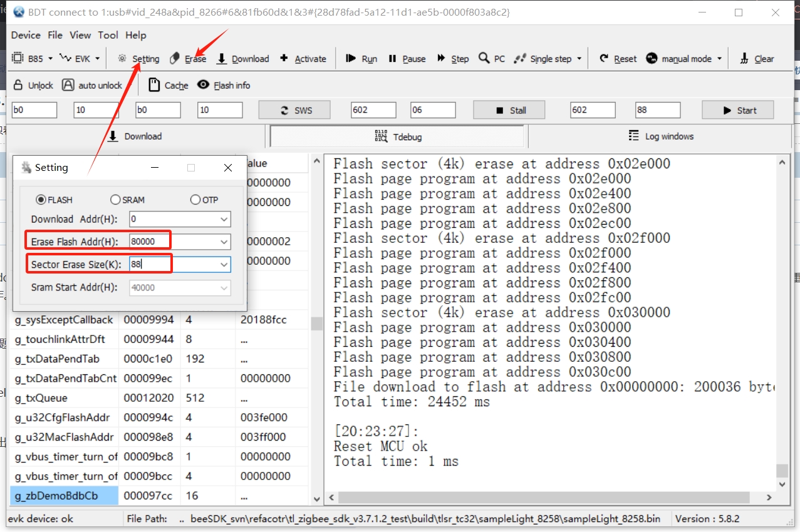800x532 pixels.
Task: Click the Activate toolbar button
Action: pyautogui.click(x=303, y=59)
